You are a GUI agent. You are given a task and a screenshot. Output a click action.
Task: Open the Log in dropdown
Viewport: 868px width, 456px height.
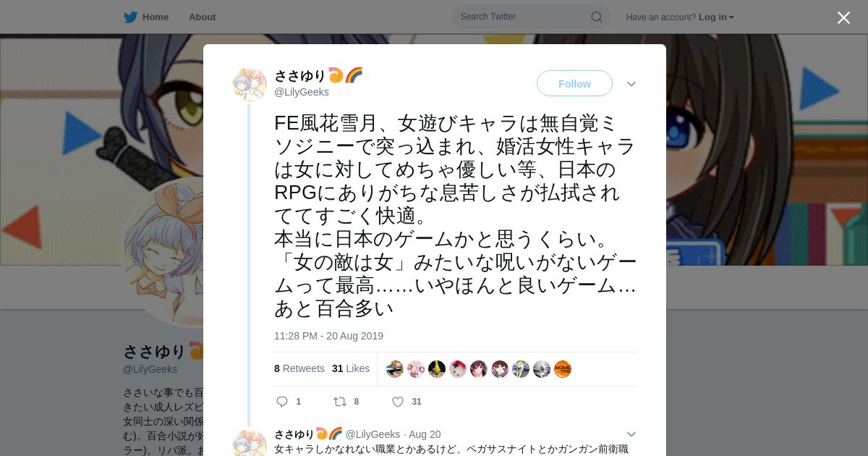point(716,17)
